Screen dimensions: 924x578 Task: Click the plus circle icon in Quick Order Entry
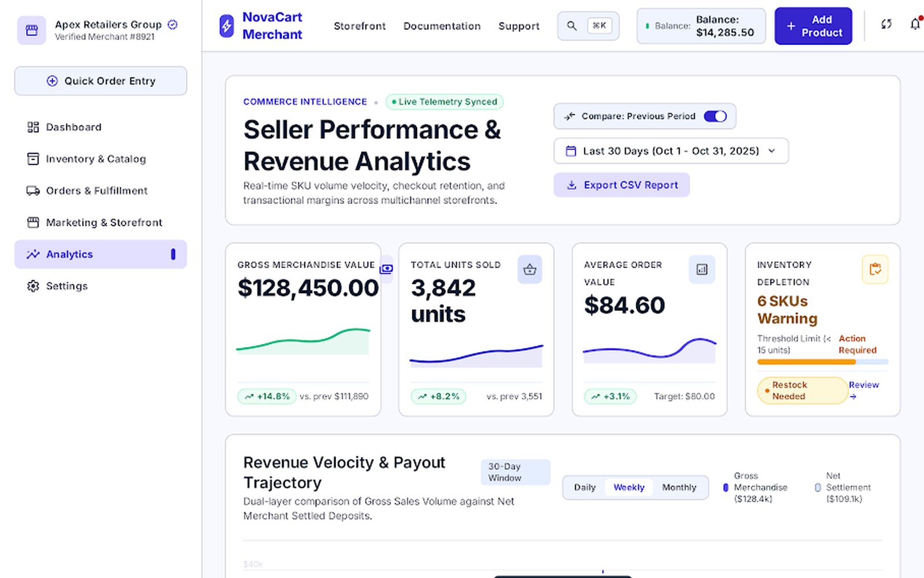pos(52,81)
